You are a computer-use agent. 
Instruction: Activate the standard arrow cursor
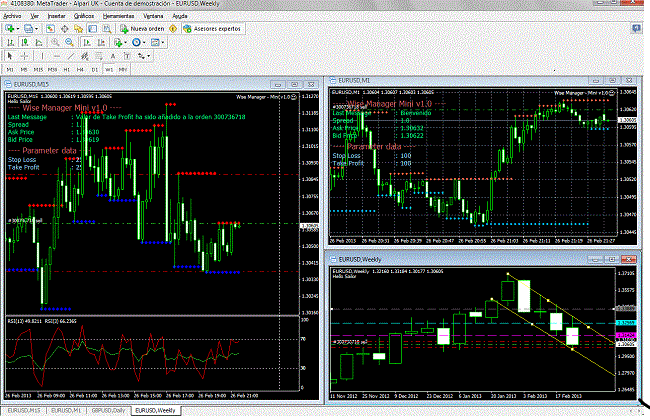[x=10, y=56]
